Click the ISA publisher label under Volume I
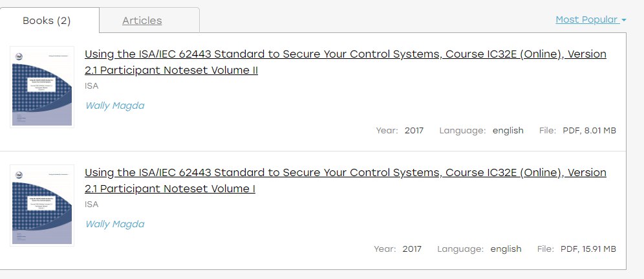Viewport: 644px width, 279px height. point(92,204)
